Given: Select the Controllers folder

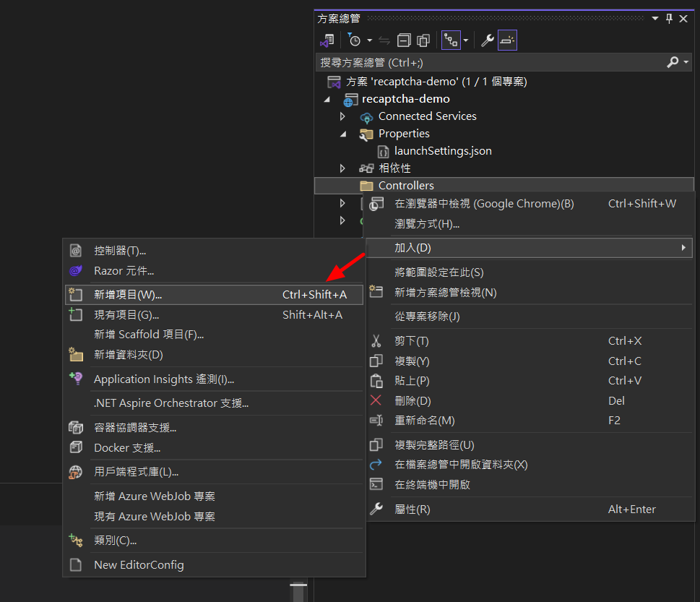Looking at the screenshot, I should click(x=504, y=186).
